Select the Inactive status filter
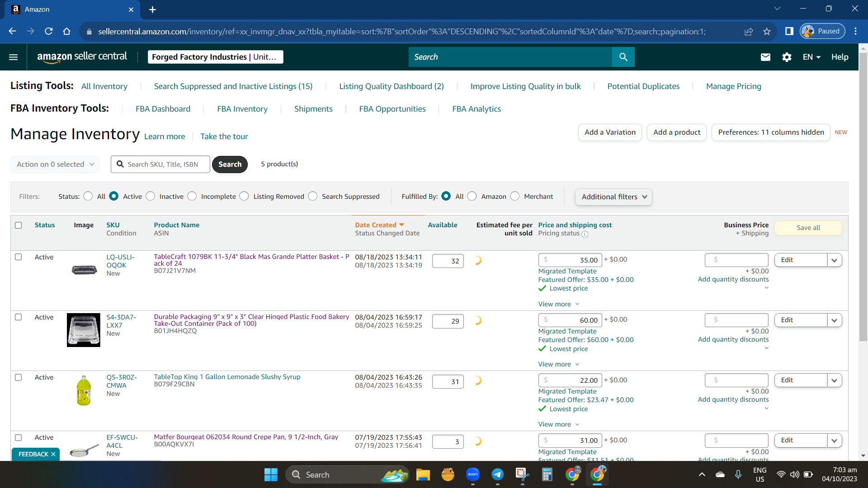Screen dimensions: 868x488 coord(151,196)
